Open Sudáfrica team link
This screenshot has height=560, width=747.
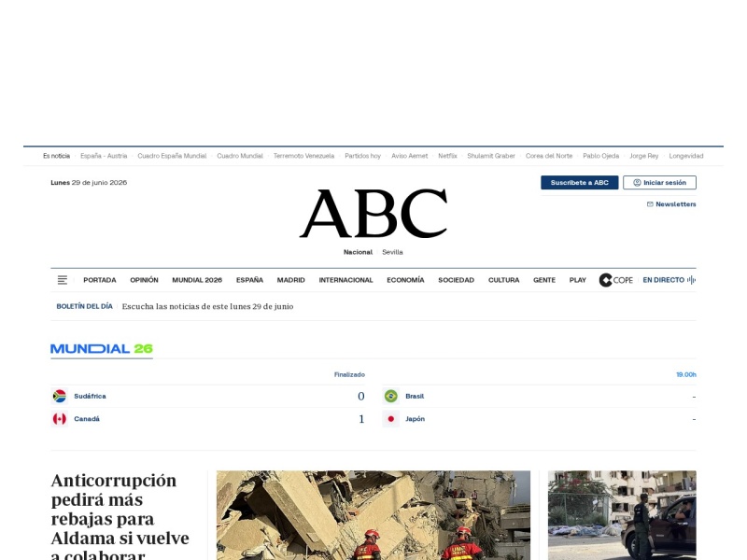(90, 396)
